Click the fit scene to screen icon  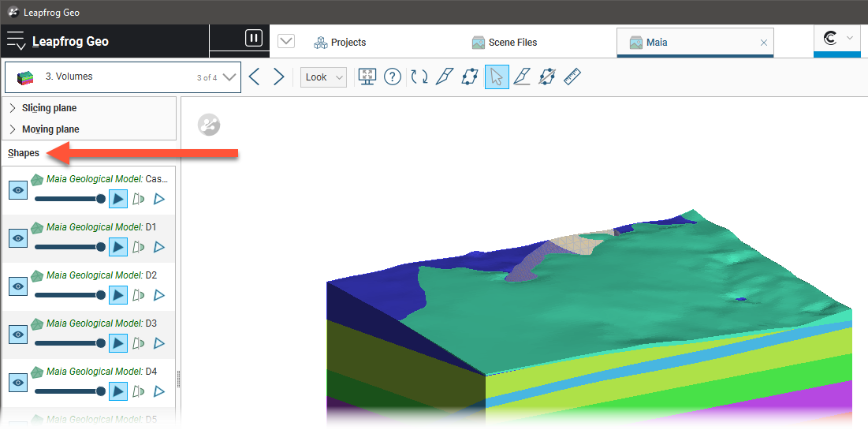pyautogui.click(x=367, y=77)
